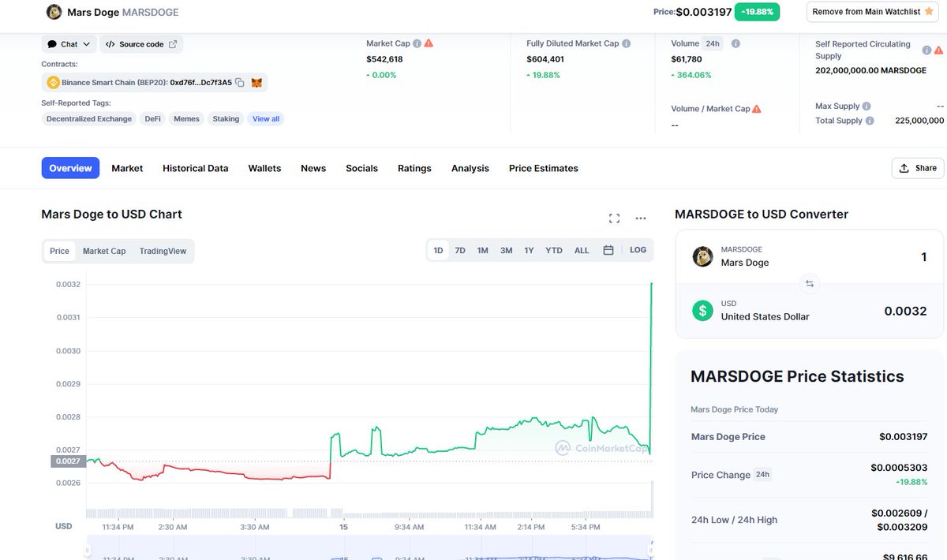Click the Volume / Market Cap warning icon
Viewport: 947px width, 560px height.
pyautogui.click(x=757, y=109)
